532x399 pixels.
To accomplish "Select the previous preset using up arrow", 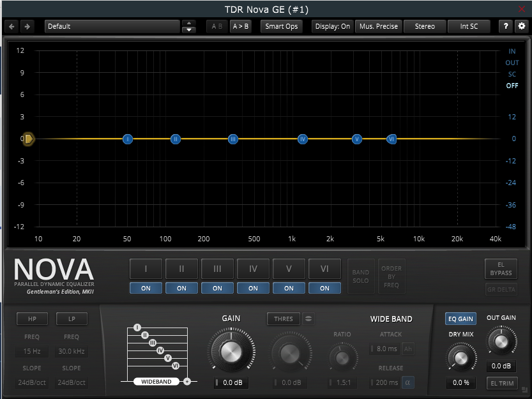I will click(x=189, y=23).
